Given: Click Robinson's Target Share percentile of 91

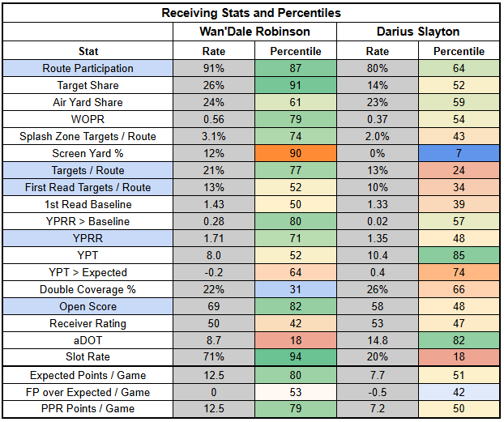Looking at the screenshot, I should pyautogui.click(x=297, y=85).
